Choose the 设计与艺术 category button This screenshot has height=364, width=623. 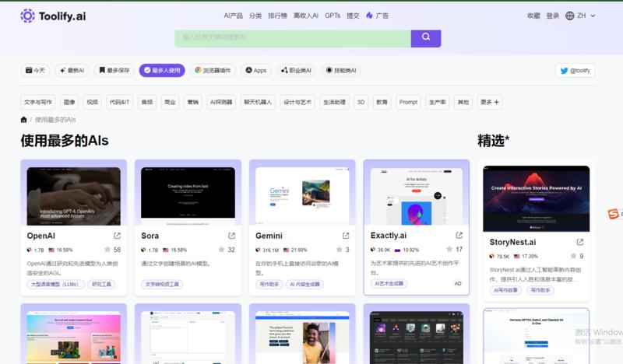click(297, 102)
